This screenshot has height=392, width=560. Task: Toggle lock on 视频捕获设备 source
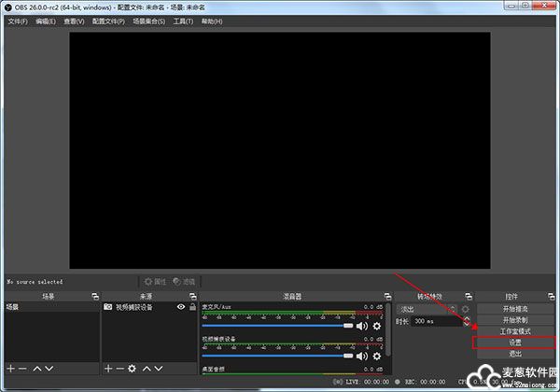tap(192, 306)
